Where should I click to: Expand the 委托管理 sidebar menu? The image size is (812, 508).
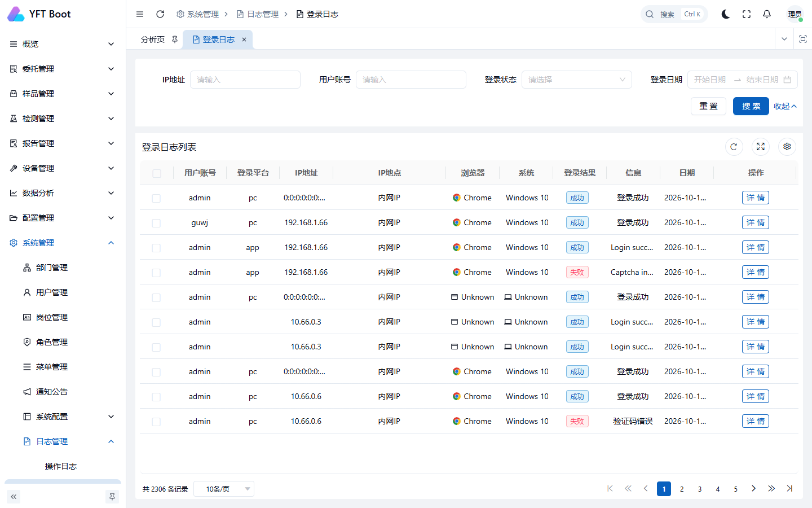pyautogui.click(x=63, y=69)
